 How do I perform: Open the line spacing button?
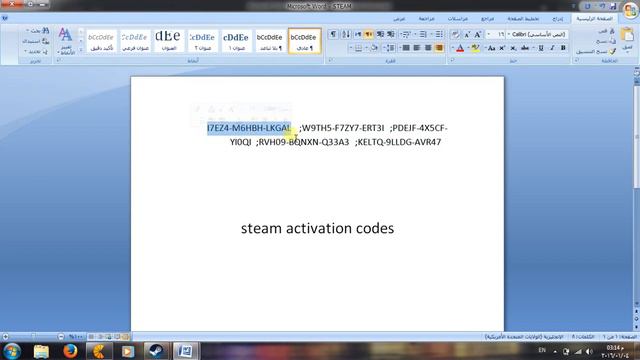click(390, 48)
